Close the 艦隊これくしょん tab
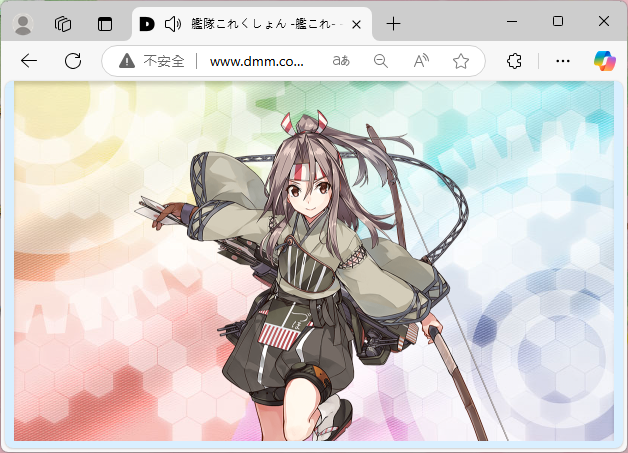This screenshot has height=453, width=628. 356,25
